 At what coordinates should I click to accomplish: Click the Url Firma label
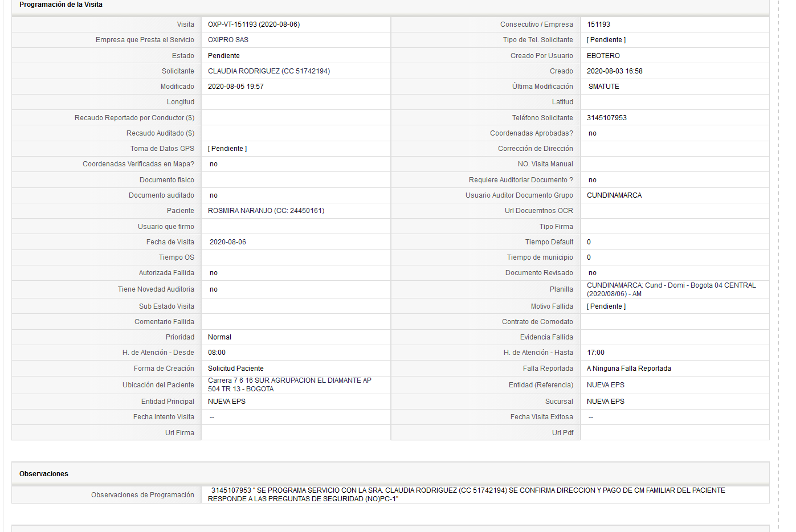coord(179,433)
